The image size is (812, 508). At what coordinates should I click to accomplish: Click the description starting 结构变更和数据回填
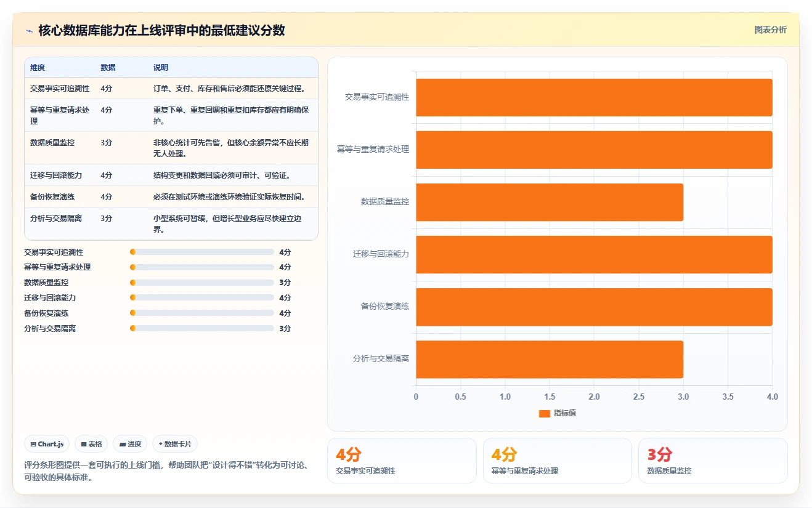(222, 175)
